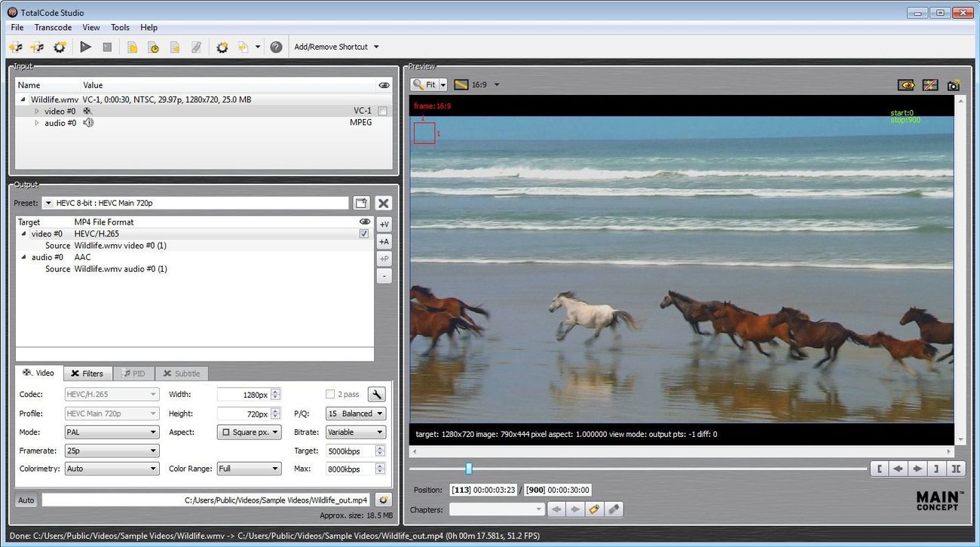Click the preview timeline position slider handle
This screenshot has height=547, width=980.
pos(468,469)
